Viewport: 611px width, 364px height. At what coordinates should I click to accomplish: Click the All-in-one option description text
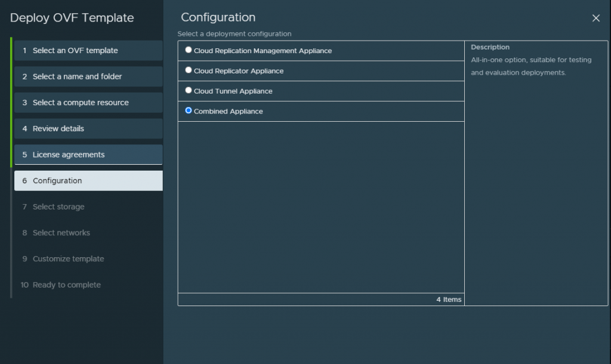pos(530,66)
